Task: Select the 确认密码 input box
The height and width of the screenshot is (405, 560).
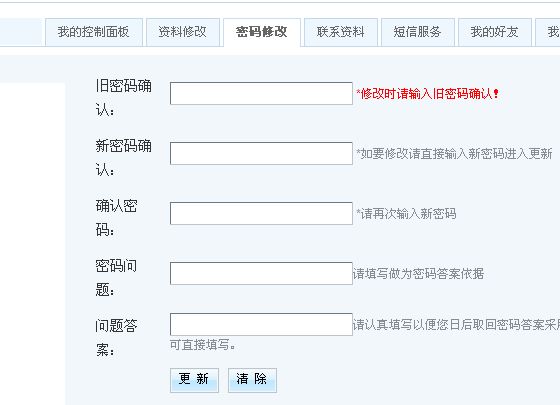Action: (x=261, y=214)
